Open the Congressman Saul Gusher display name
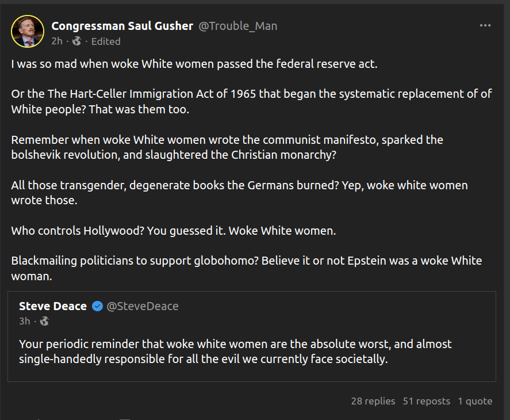Viewport: 510px width, 420px height. tap(122, 26)
